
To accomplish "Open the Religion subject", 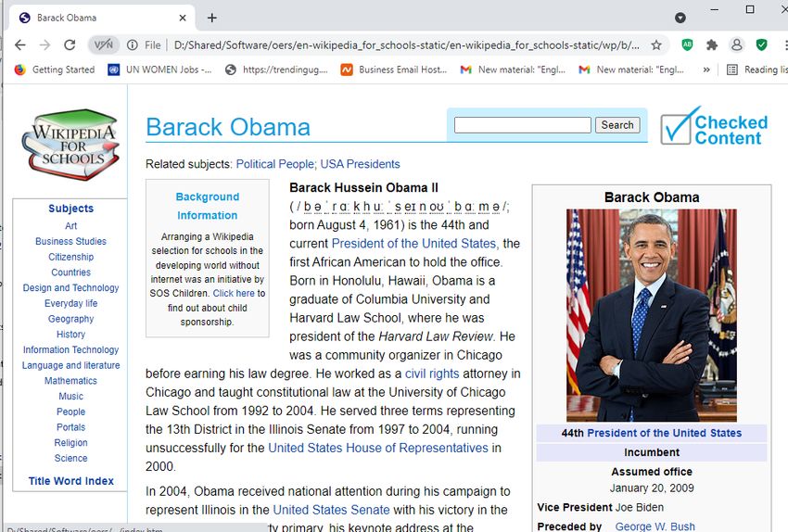I will point(70,443).
